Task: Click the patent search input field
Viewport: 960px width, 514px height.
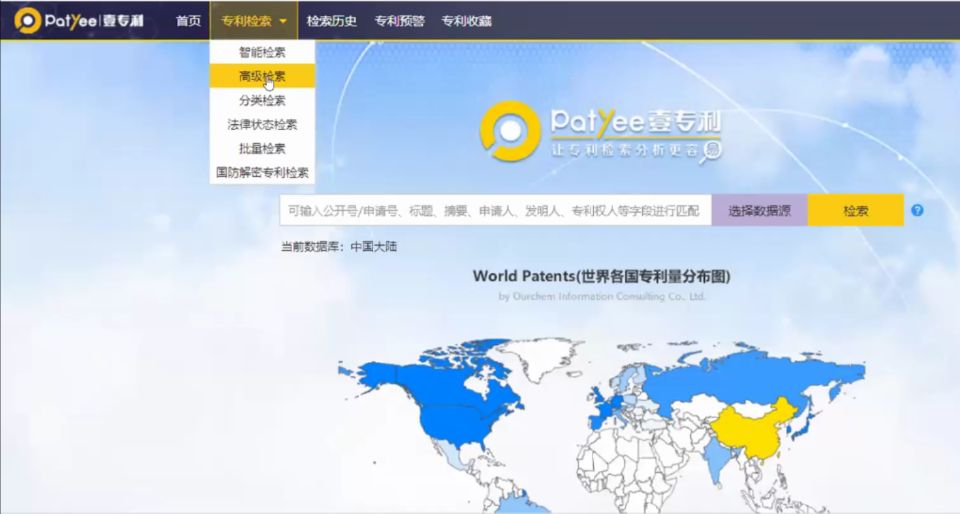Action: [x=495, y=211]
